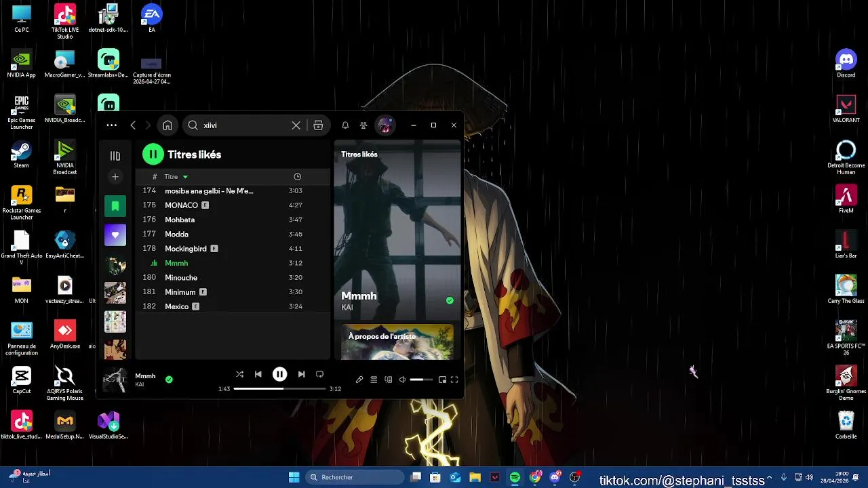This screenshot has width=868, height=488.
Task: Open the Friend Activity icon
Action: (x=363, y=125)
